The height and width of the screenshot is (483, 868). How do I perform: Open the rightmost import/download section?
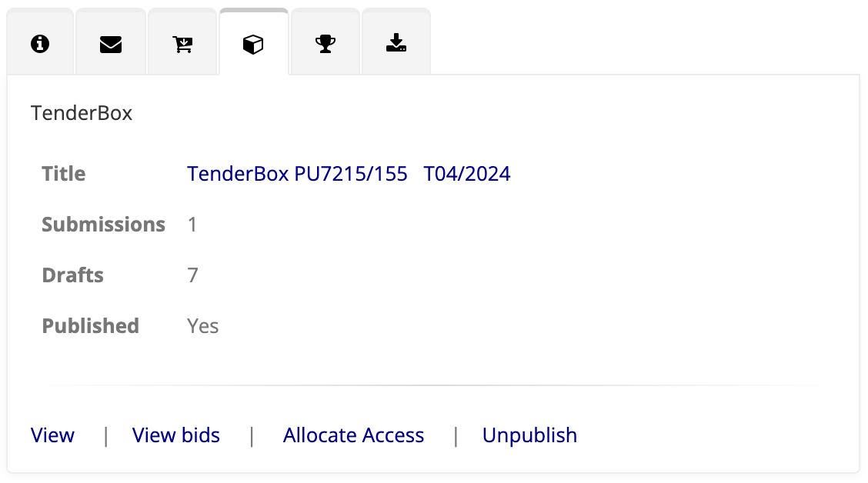396,44
